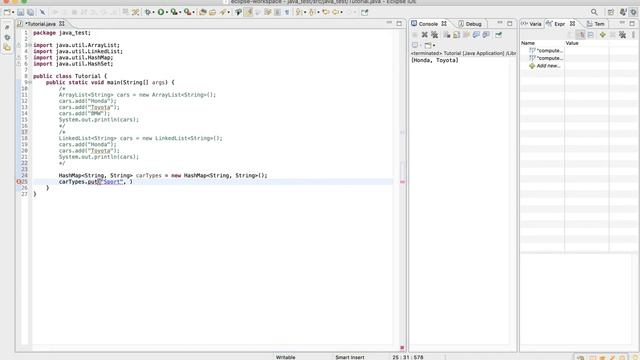Open the Forward navigation history dropdown arrow
This screenshot has width=640, height=360.
click(x=355, y=13)
